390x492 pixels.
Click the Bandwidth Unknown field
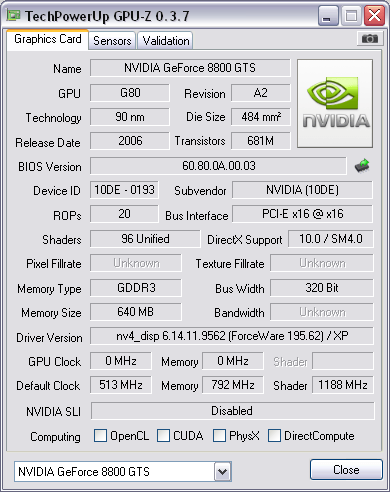322,312
